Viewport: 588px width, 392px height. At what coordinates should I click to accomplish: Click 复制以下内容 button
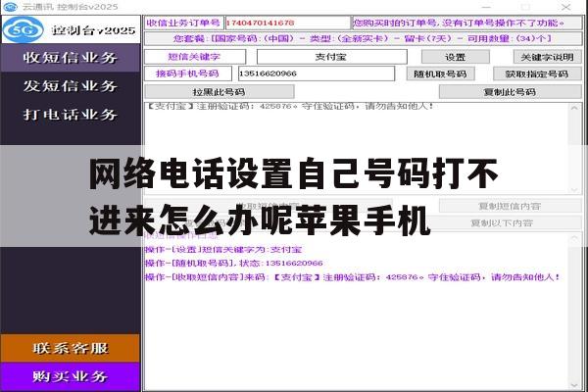tap(502, 223)
